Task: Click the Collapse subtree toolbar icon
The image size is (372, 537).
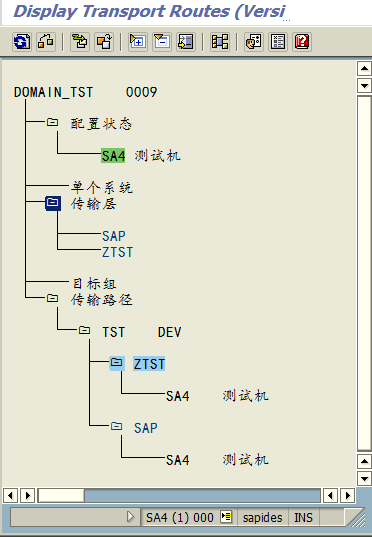Action: point(162,42)
